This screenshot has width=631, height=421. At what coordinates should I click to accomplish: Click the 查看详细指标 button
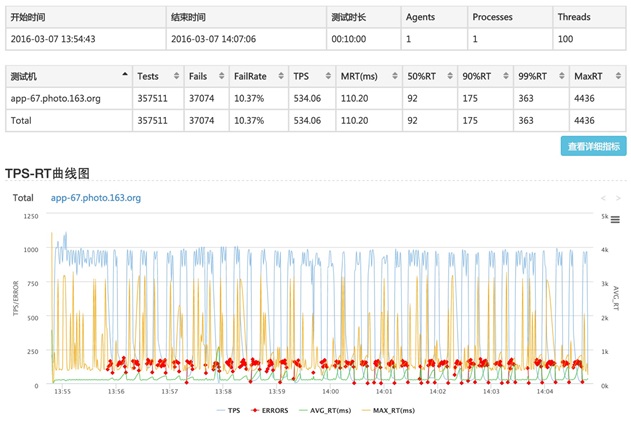point(594,146)
